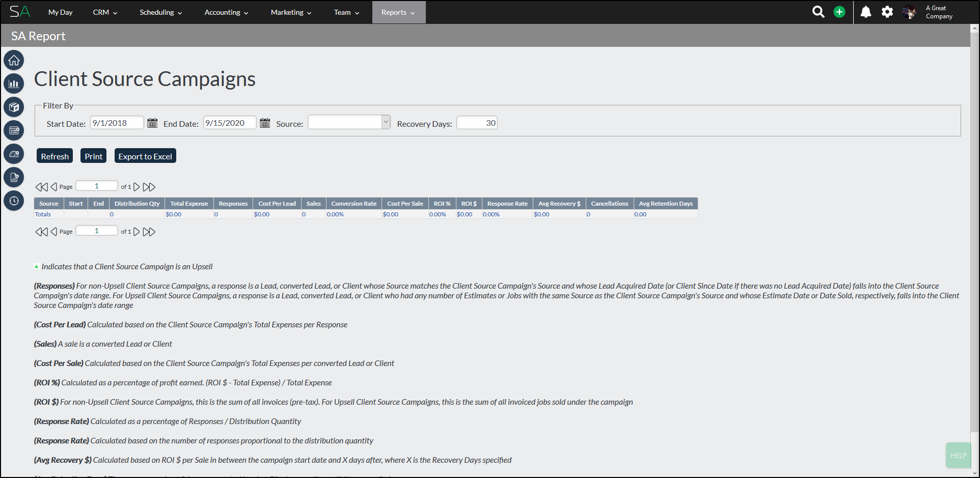This screenshot has height=478, width=980.
Task: Open the End Date calendar picker
Action: [x=265, y=123]
